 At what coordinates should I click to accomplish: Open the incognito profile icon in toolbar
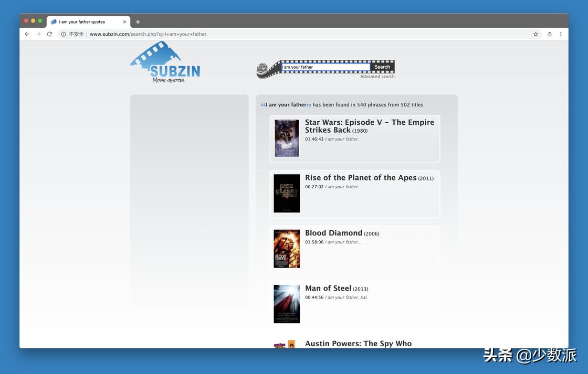pyautogui.click(x=549, y=34)
